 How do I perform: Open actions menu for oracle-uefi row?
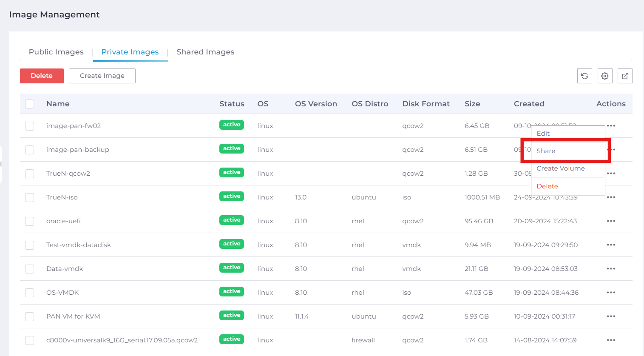611,221
